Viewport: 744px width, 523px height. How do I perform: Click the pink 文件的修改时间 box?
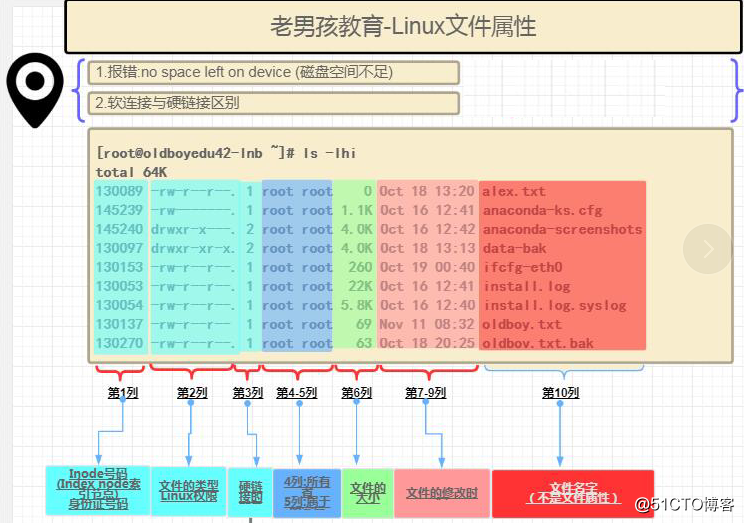[442, 493]
